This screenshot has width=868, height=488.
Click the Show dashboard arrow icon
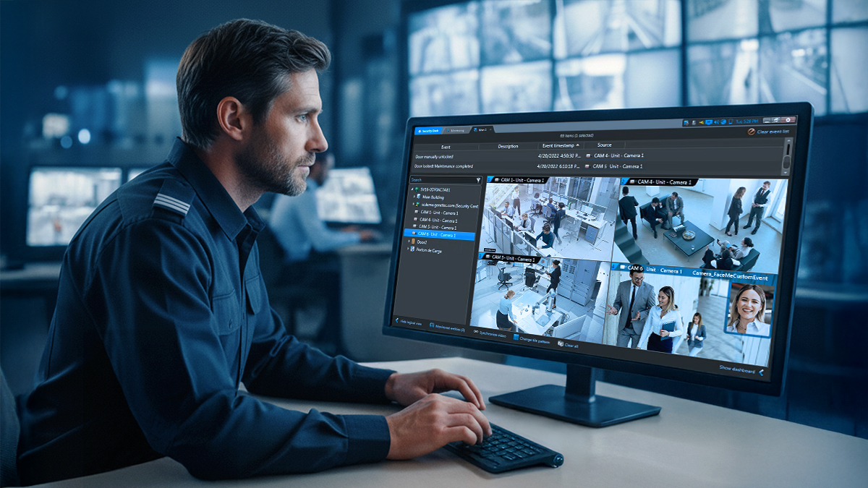[761, 372]
